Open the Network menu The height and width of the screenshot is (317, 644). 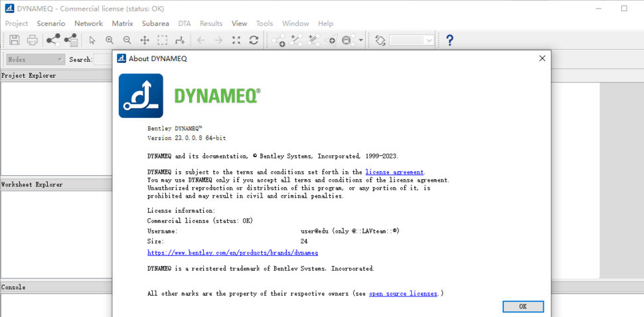(89, 23)
